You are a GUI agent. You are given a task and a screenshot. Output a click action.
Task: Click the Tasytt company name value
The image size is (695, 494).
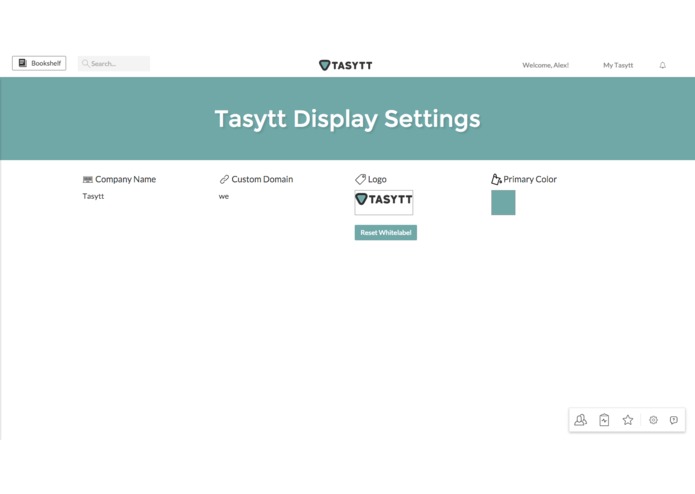93,196
